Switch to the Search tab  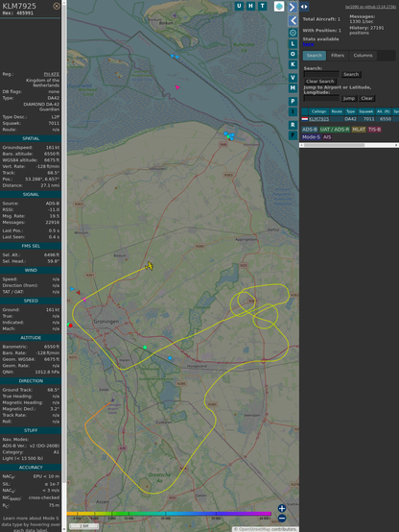click(315, 56)
